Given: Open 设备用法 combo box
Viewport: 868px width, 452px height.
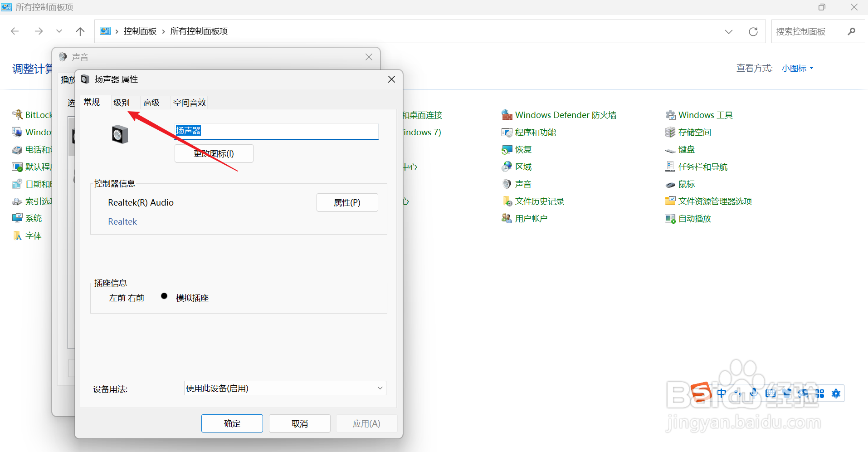Looking at the screenshot, I should 285,388.
